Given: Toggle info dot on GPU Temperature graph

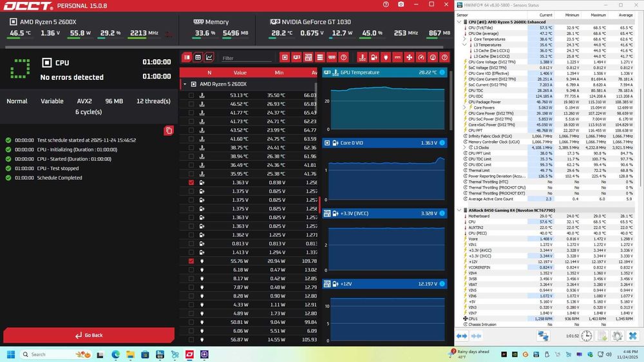Looking at the screenshot, I should (442, 72).
